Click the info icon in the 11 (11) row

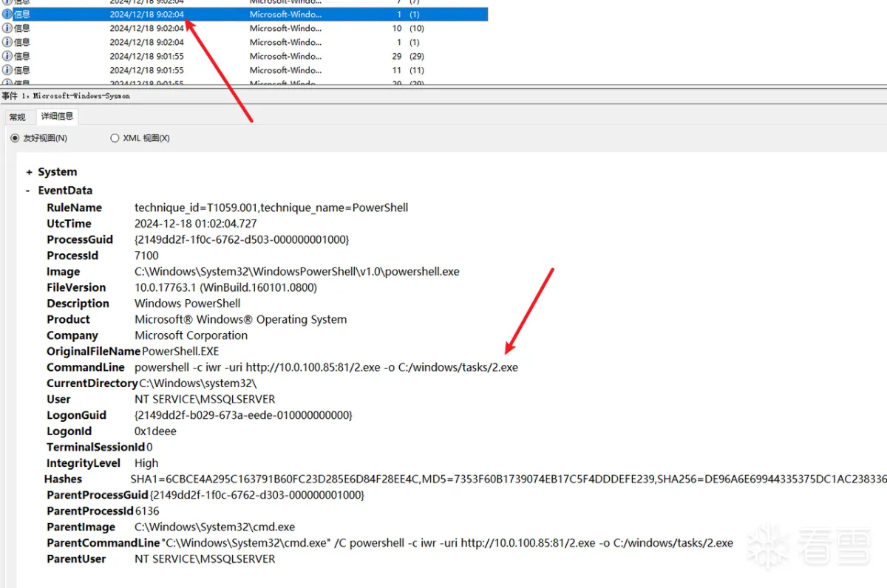[7, 70]
